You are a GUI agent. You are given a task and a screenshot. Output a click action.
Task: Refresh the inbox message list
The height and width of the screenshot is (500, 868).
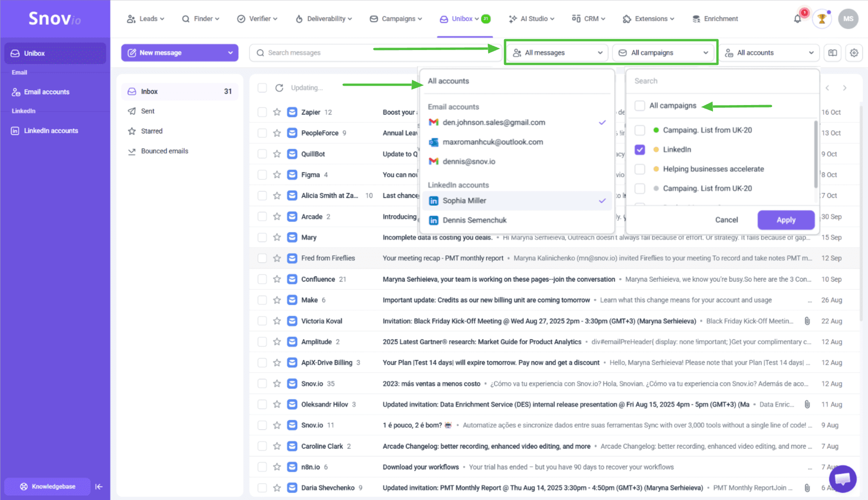coord(279,88)
